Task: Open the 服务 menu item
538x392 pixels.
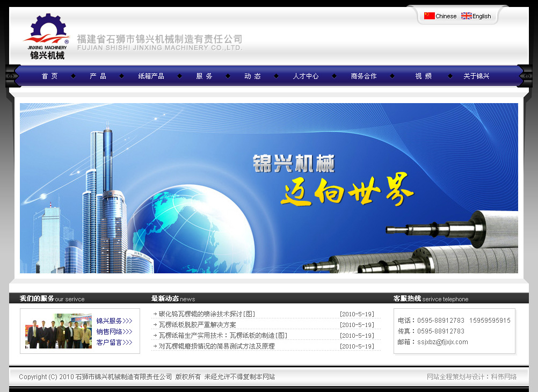Action: pyautogui.click(x=204, y=76)
